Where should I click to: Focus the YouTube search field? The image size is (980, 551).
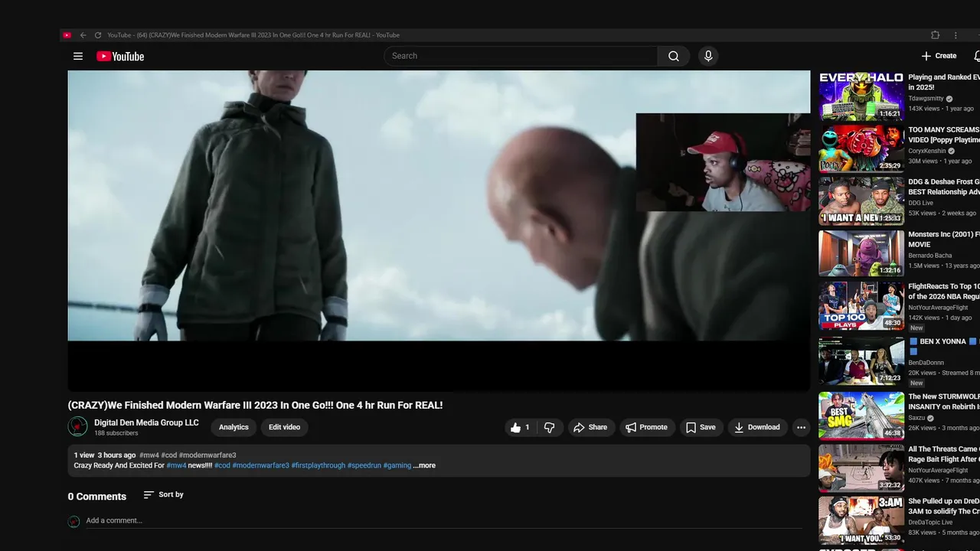coord(521,56)
